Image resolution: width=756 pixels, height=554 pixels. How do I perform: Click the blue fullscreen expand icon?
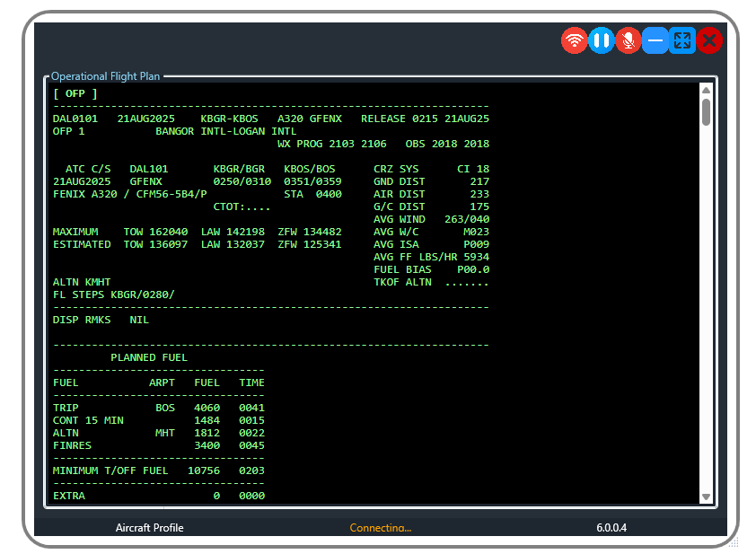pyautogui.click(x=682, y=40)
